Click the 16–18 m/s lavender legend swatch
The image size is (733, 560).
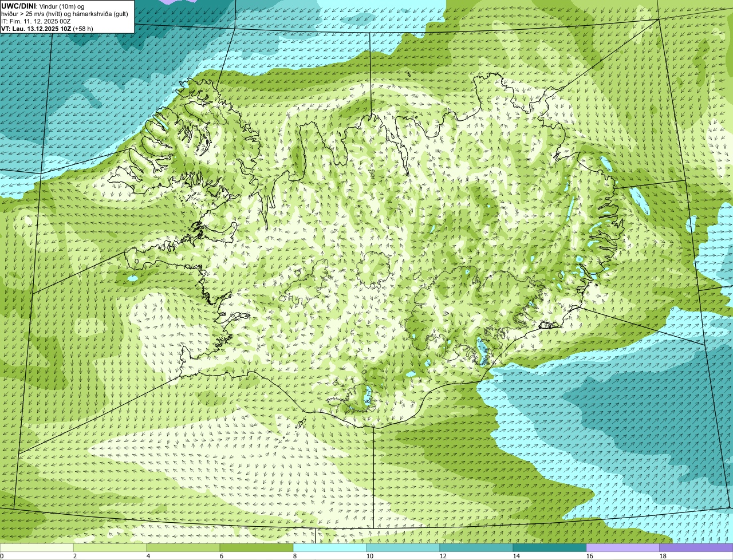point(623,547)
